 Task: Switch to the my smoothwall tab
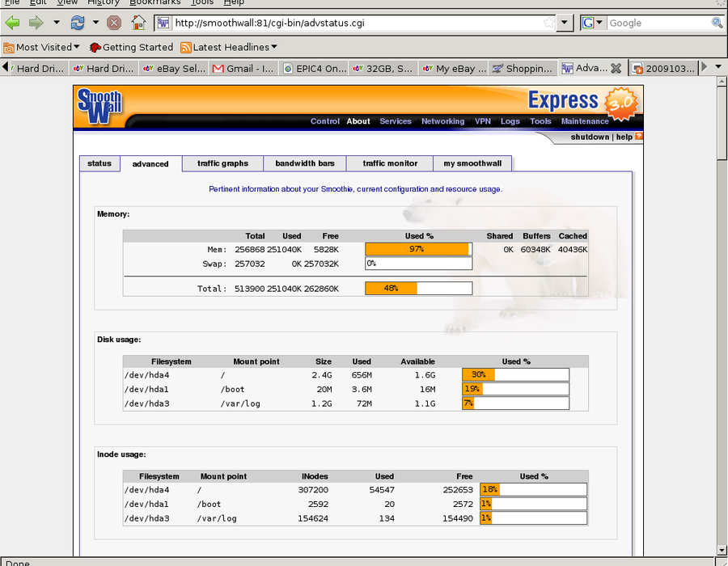(x=472, y=163)
